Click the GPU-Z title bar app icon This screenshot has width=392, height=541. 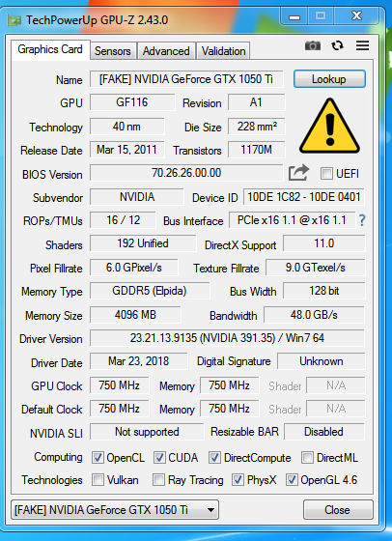(14, 20)
